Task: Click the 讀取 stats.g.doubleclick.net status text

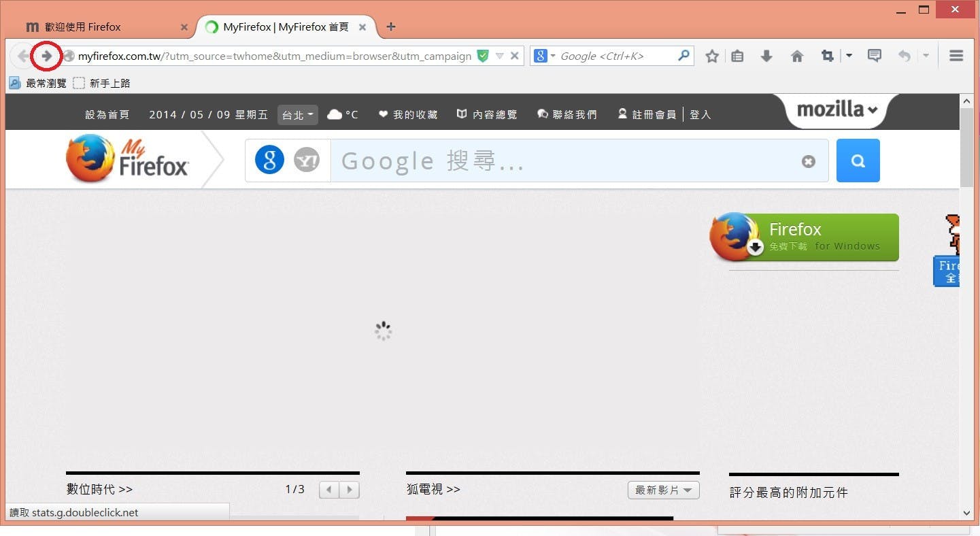Action: point(73,512)
